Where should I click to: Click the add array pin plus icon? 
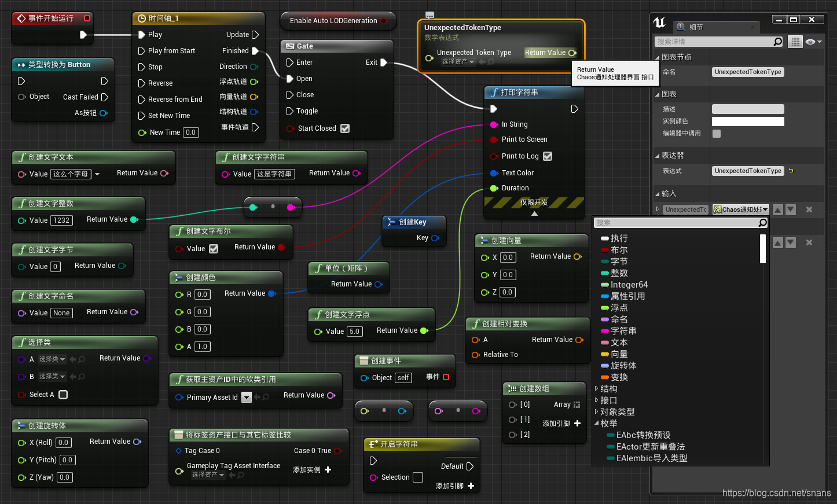pyautogui.click(x=577, y=424)
